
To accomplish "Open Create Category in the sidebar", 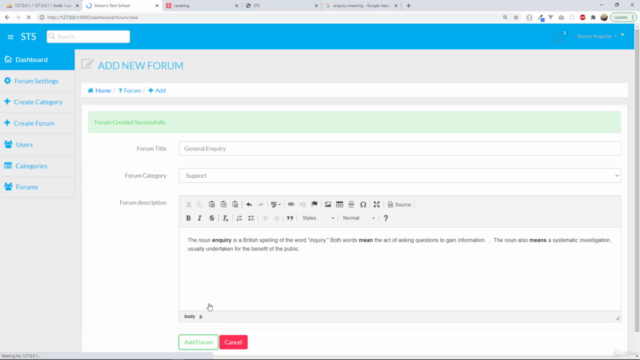I will click(x=37, y=102).
